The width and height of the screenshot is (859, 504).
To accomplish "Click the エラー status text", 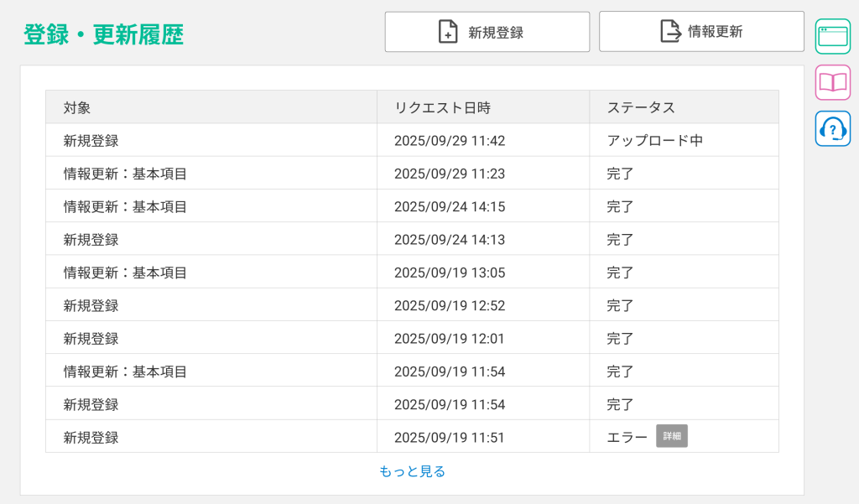I will click(x=627, y=438).
